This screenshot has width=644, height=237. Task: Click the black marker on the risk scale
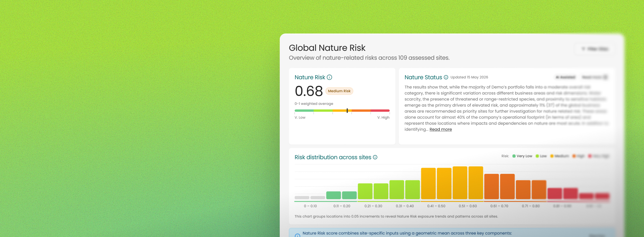click(347, 111)
